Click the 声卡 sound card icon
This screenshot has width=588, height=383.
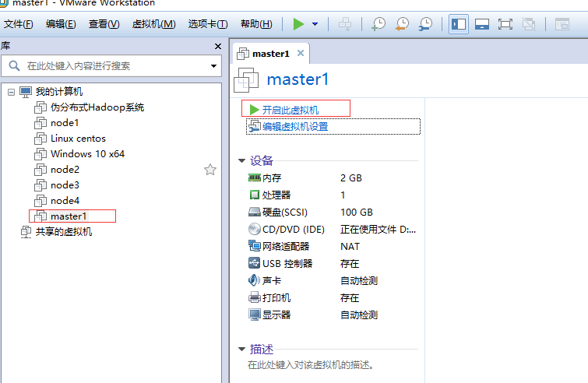pos(254,280)
